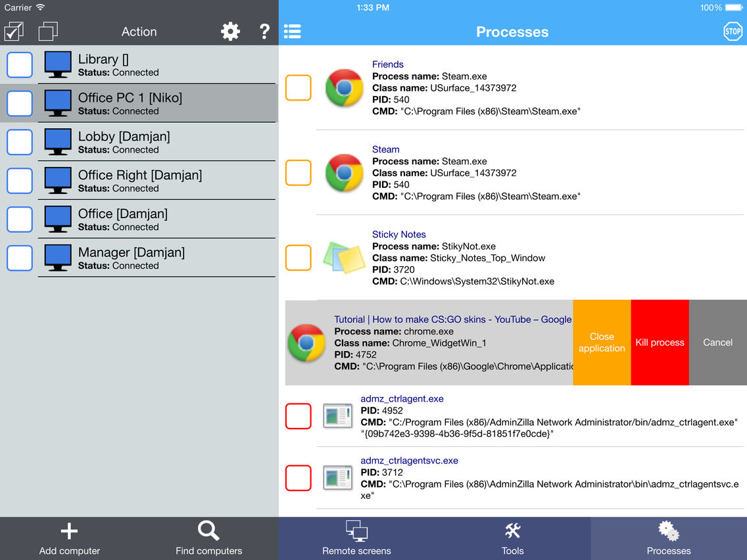747x560 pixels.
Task: Click the PID: 3720 text
Action: (393, 269)
